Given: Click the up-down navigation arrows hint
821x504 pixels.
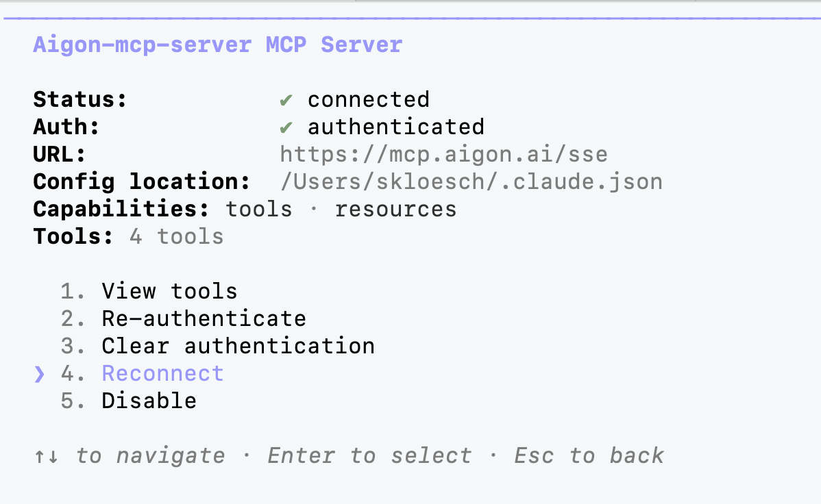Looking at the screenshot, I should (x=45, y=455).
